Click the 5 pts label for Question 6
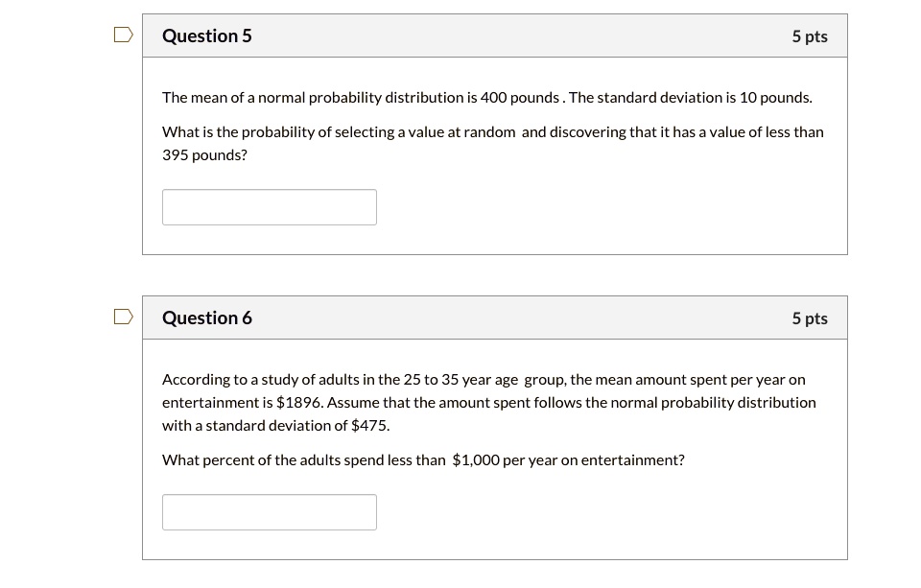The height and width of the screenshot is (588, 921). tap(810, 318)
